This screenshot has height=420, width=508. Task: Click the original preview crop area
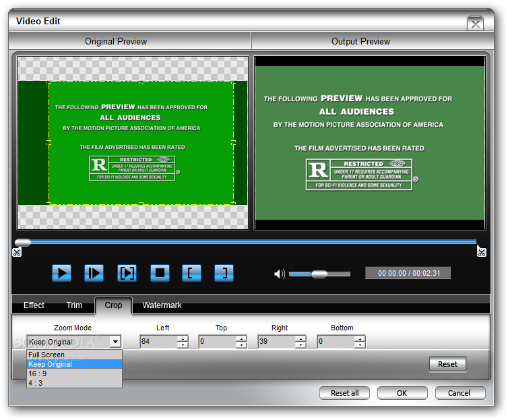pyautogui.click(x=141, y=143)
